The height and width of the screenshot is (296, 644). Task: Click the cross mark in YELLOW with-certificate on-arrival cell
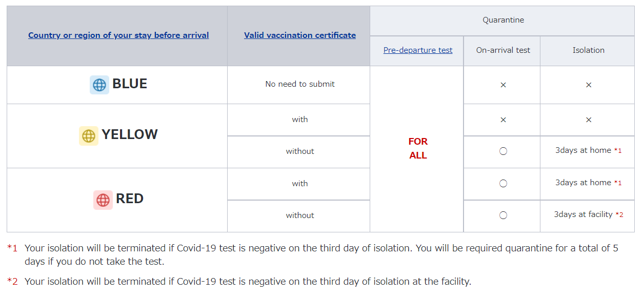pos(503,120)
